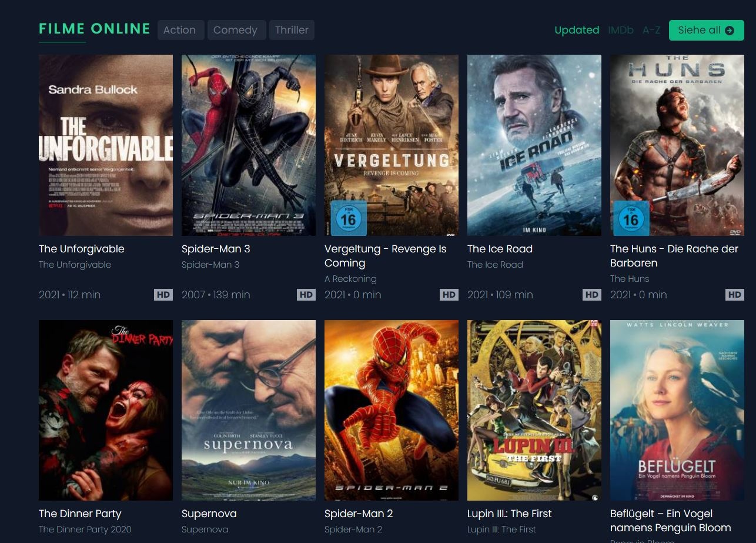
Task: Click the grey The Huns subtitle text
Action: (x=630, y=279)
